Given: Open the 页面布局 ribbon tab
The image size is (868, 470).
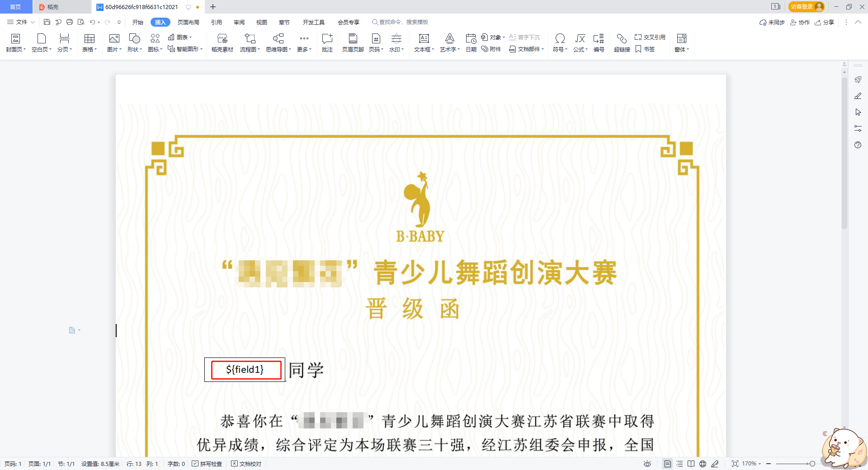Looking at the screenshot, I should click(189, 22).
